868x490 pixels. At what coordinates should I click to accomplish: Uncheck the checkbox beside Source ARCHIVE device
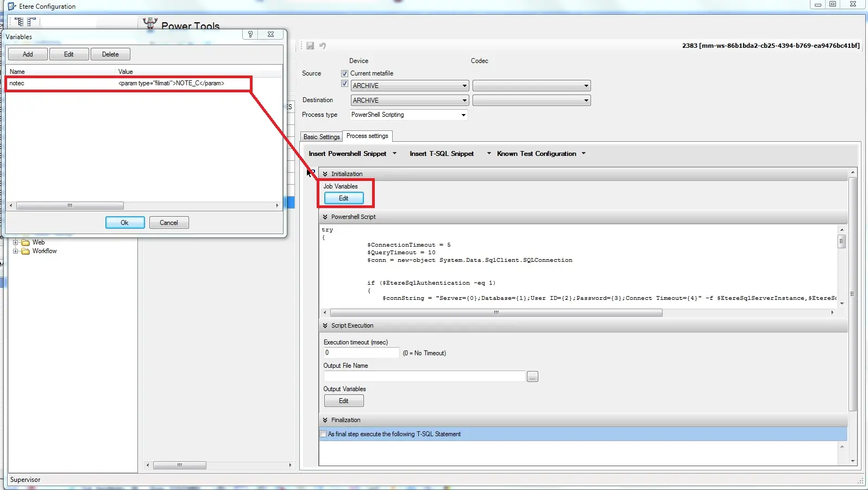click(344, 84)
